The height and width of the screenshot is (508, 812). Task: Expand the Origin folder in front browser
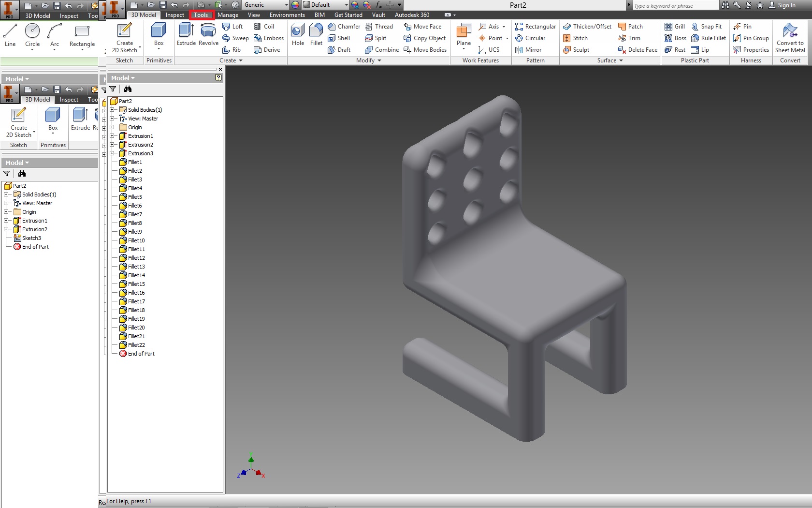112,127
